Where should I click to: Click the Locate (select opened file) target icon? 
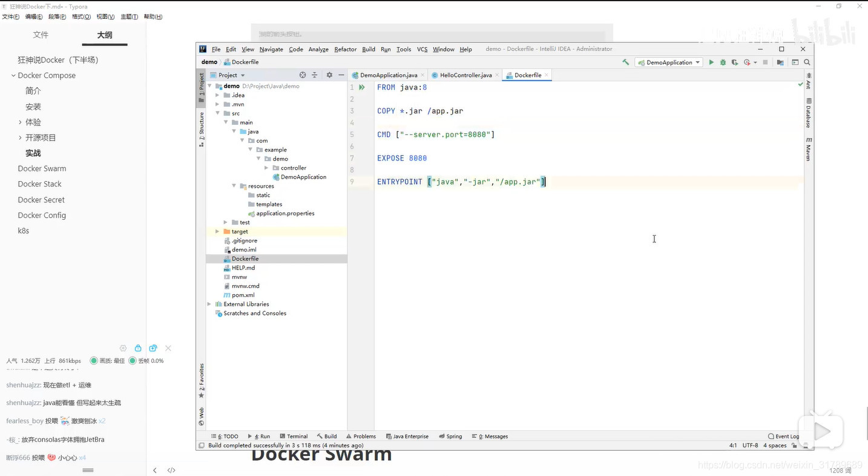click(303, 75)
